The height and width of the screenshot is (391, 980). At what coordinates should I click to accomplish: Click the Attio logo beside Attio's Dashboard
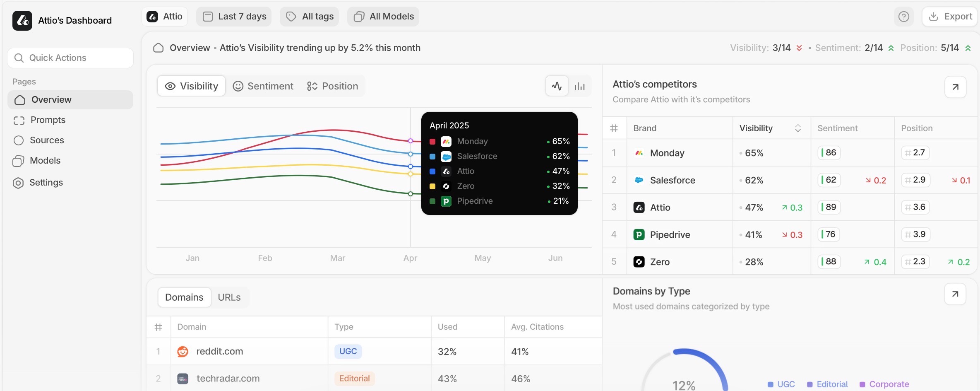click(x=22, y=20)
